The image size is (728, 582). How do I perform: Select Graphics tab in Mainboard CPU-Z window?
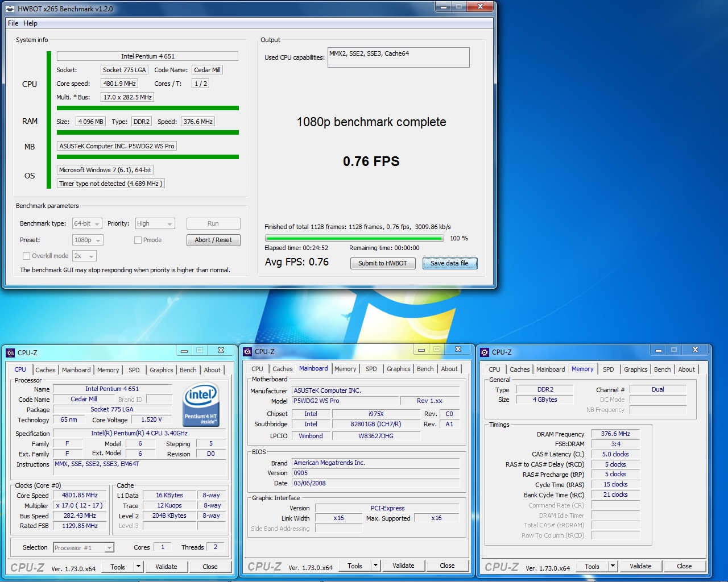click(x=399, y=369)
